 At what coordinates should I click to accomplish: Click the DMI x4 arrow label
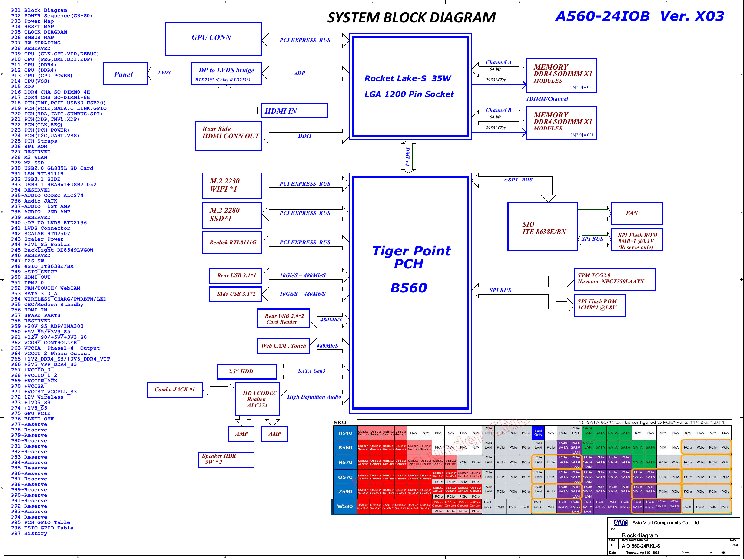pos(408,156)
